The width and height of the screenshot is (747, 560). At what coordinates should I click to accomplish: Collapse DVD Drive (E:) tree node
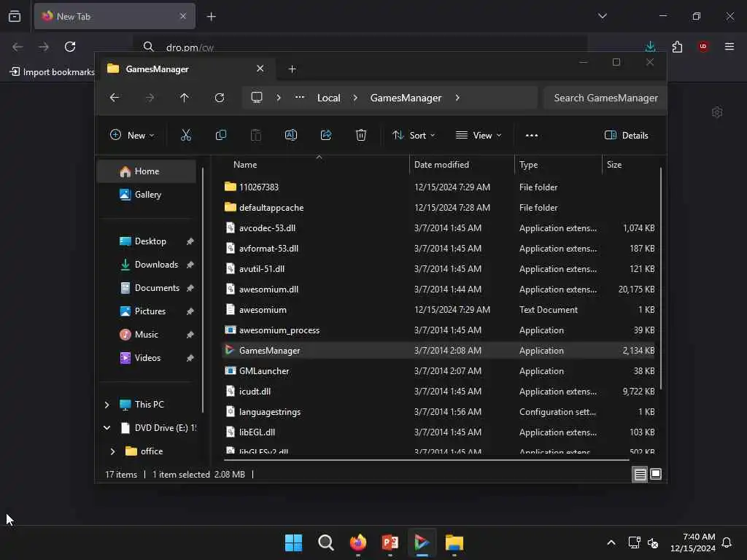click(107, 427)
